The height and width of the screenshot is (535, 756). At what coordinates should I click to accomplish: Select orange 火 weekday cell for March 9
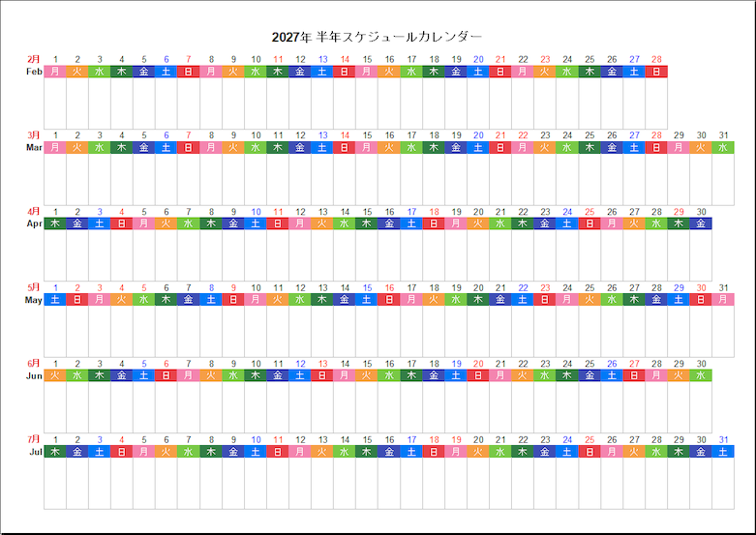tap(233, 147)
